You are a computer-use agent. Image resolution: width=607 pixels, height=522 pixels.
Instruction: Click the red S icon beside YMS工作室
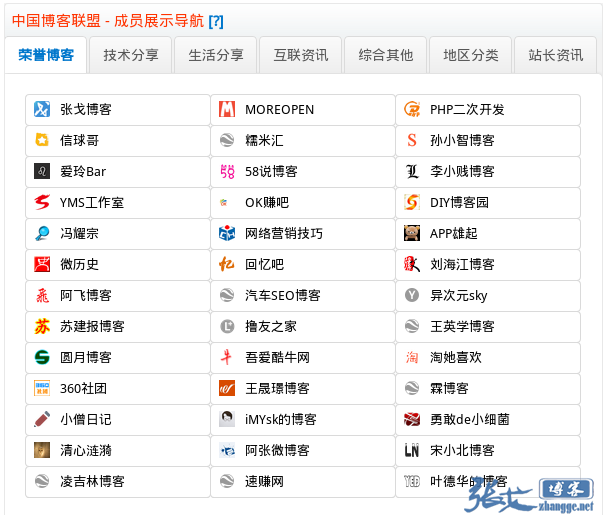tap(42, 202)
